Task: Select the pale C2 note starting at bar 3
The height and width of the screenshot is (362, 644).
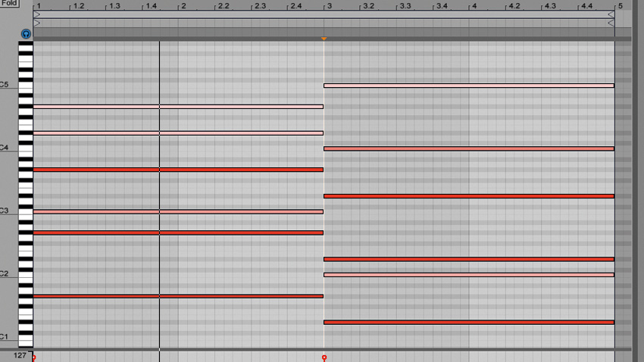Action: pyautogui.click(x=469, y=275)
